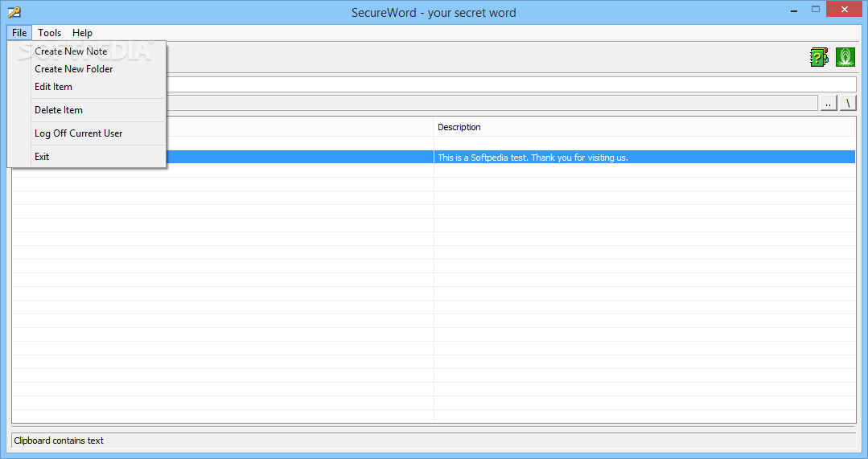Open the Help menu
The image size is (868, 459).
click(82, 33)
